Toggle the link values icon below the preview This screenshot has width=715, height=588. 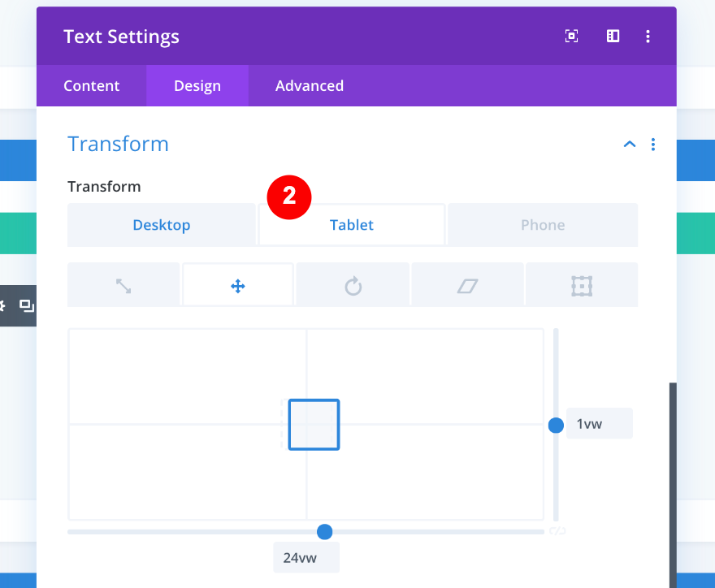(558, 531)
